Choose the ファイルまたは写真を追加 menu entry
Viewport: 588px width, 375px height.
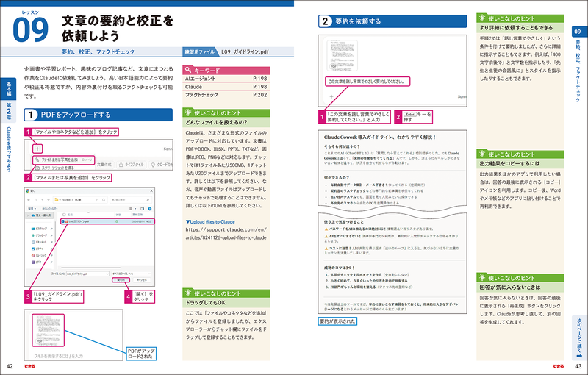(x=63, y=160)
